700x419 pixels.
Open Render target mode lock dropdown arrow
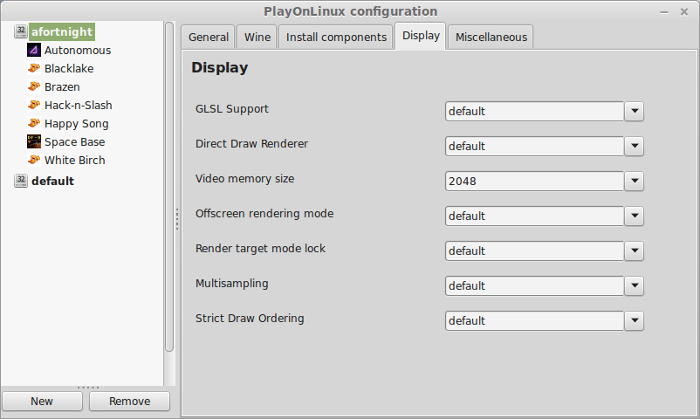click(x=634, y=251)
